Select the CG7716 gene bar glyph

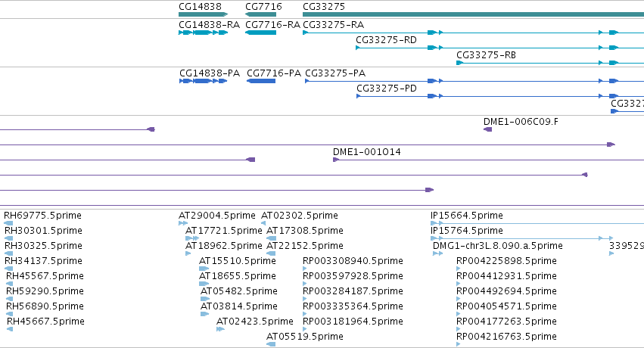pos(260,14)
